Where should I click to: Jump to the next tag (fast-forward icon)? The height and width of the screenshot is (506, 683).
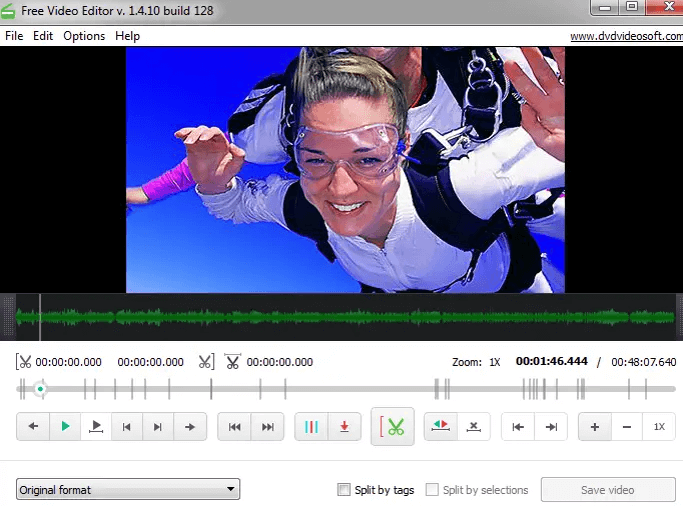coord(267,426)
